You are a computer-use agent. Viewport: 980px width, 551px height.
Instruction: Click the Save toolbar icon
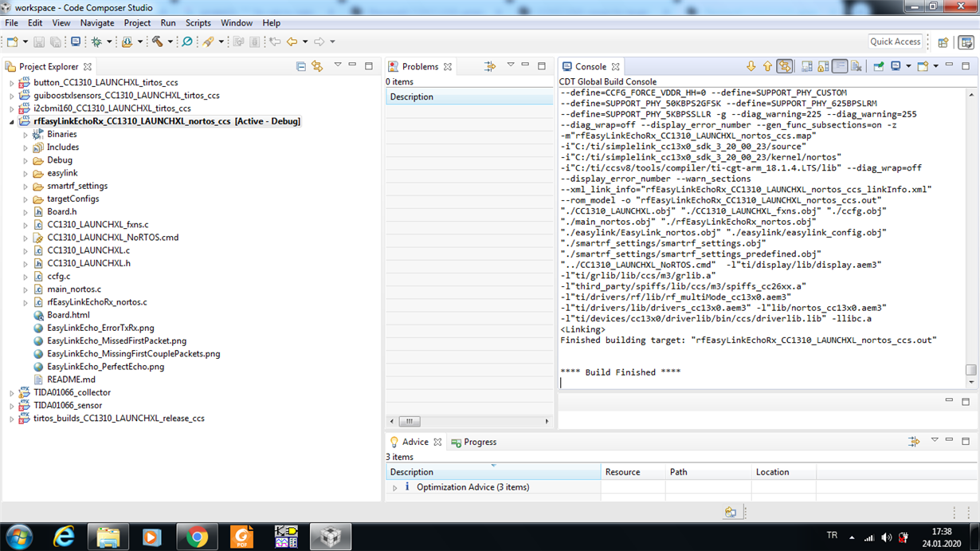[x=38, y=41]
